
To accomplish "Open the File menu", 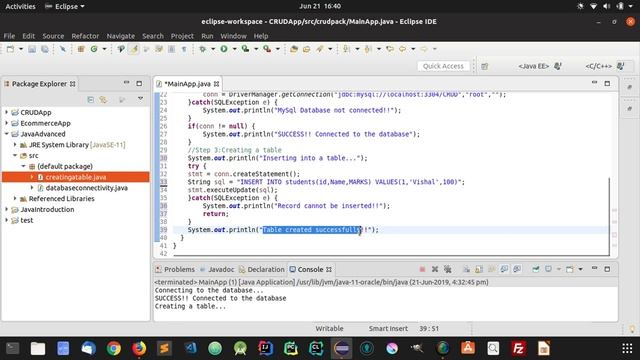I will (9, 36).
